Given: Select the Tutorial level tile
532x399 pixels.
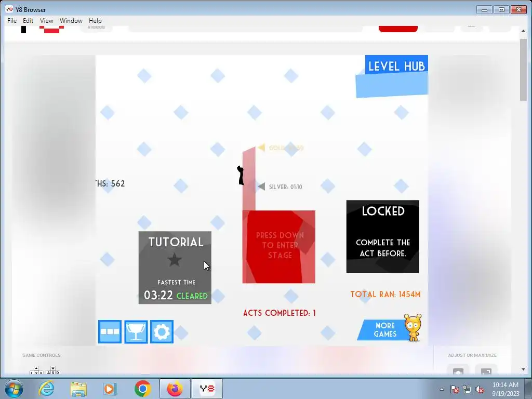Looking at the screenshot, I should click(175, 268).
